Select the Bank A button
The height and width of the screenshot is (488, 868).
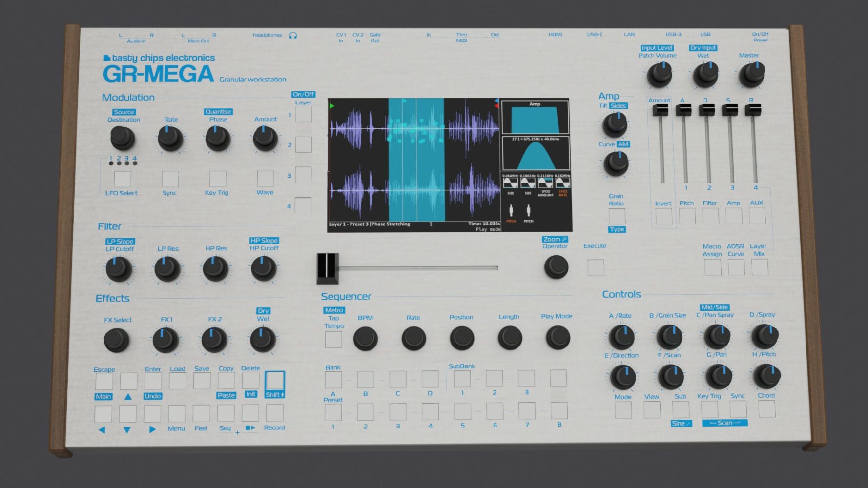click(x=333, y=379)
